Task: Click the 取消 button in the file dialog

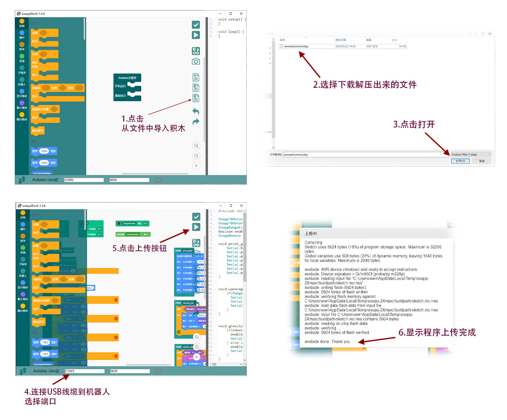Action: [482, 161]
